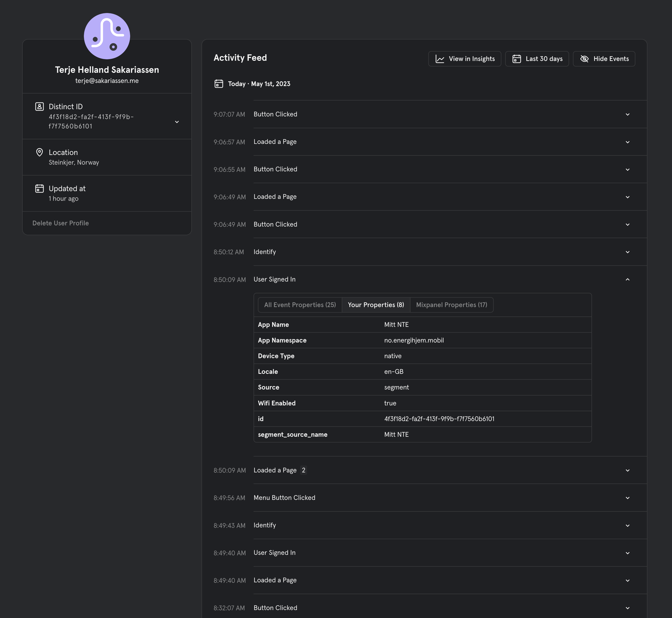Image resolution: width=672 pixels, height=618 pixels.
Task: Expand the Menu Button Clicked event
Action: [x=627, y=498]
